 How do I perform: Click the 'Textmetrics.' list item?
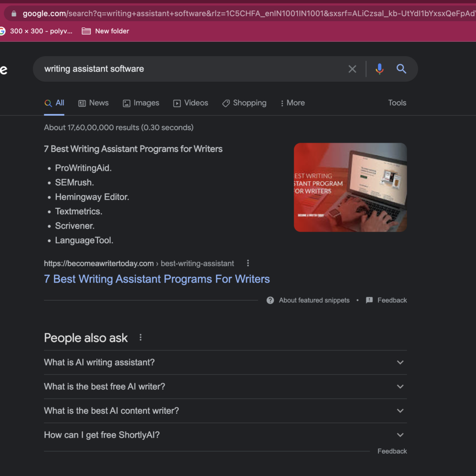[x=79, y=212]
